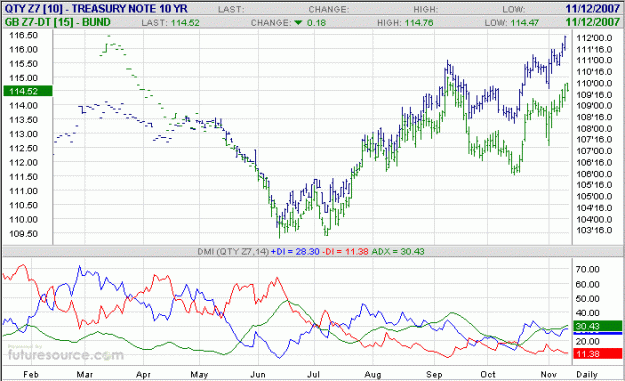Image resolution: width=625 pixels, height=381 pixels.
Task: Click the Feb label on time axis
Action: [31, 374]
